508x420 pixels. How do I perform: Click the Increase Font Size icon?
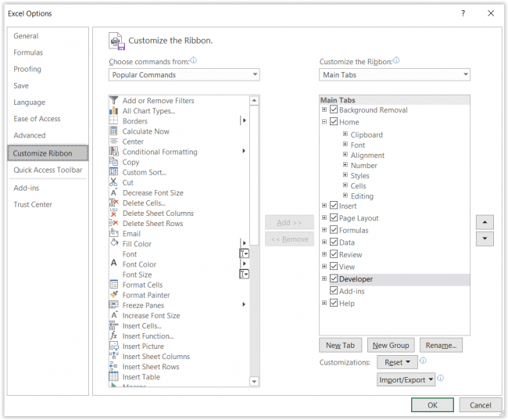click(x=114, y=315)
